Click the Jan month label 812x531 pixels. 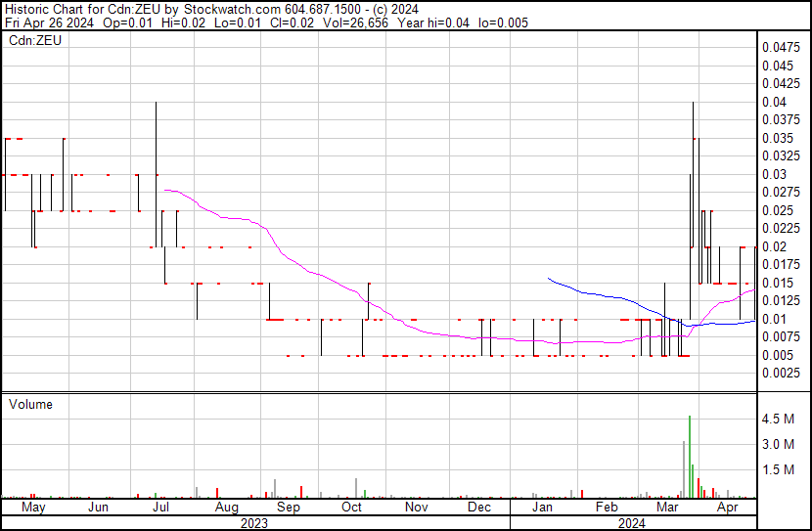542,508
